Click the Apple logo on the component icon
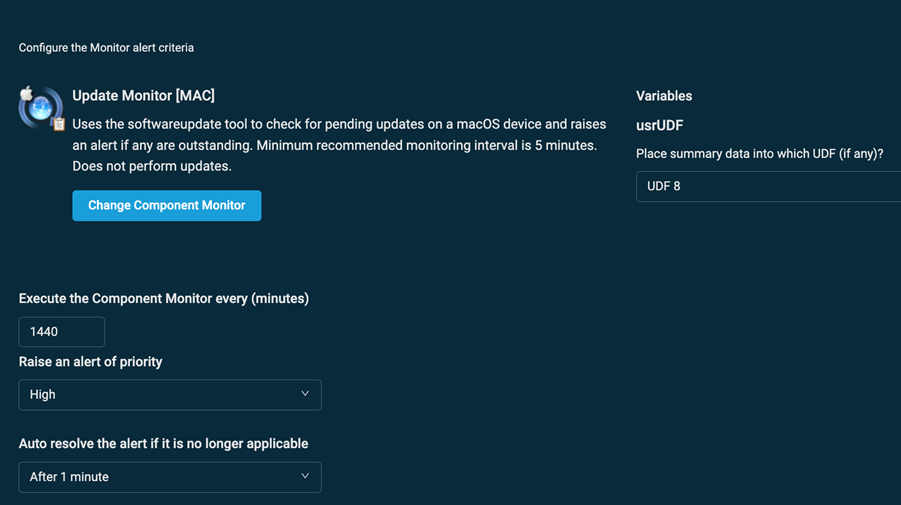This screenshot has height=505, width=901. pos(27,94)
